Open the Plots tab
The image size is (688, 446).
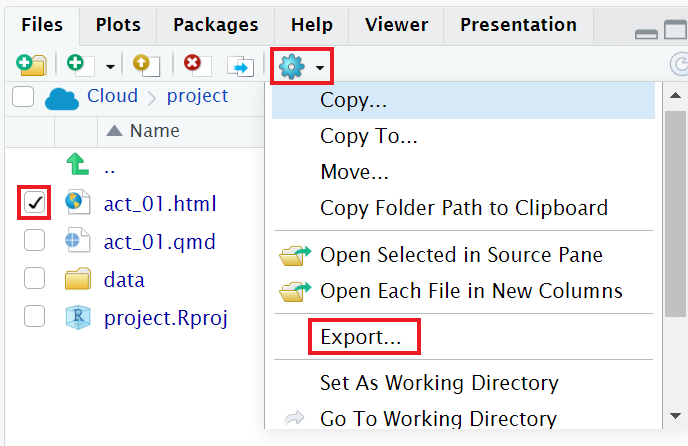click(x=118, y=25)
